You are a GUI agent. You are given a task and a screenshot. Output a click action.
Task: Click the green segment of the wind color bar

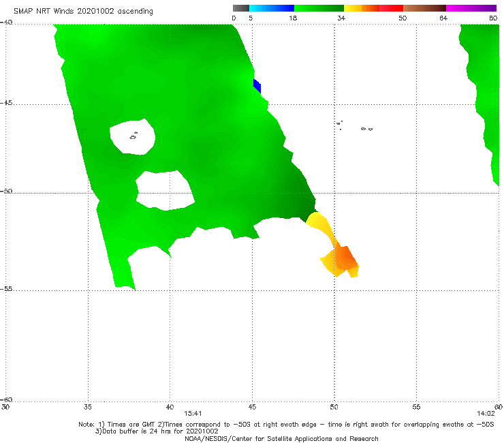click(x=319, y=8)
